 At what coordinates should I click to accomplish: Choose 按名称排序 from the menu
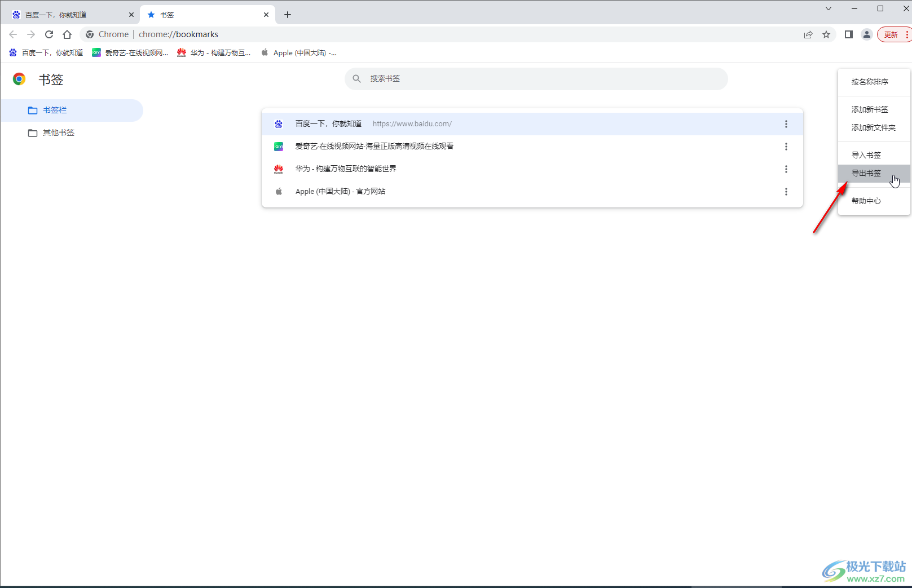(x=874, y=82)
